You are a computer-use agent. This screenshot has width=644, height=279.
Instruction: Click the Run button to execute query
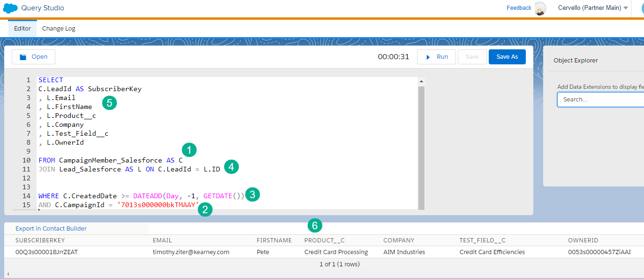coord(436,56)
